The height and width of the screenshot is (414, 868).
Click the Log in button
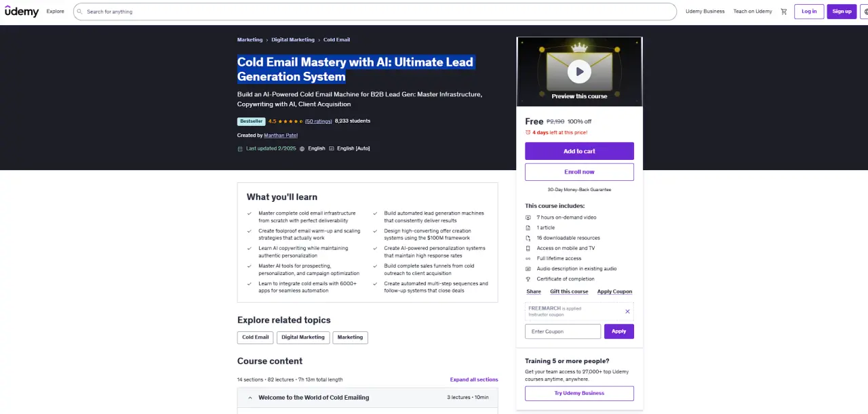pyautogui.click(x=809, y=12)
